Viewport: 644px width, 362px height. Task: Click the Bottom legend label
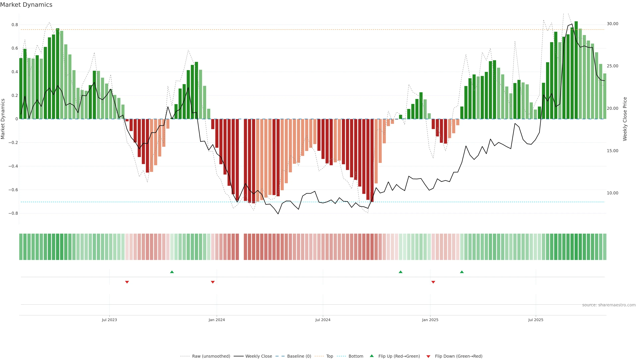[356, 356]
